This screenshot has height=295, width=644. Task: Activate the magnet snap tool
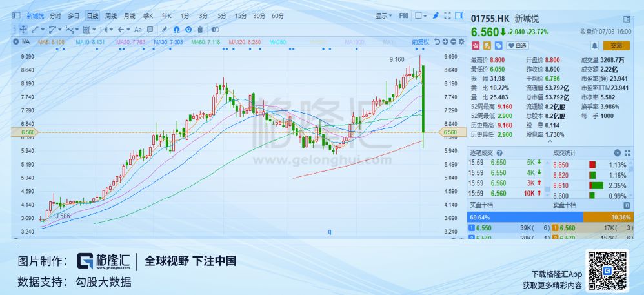(x=176, y=30)
